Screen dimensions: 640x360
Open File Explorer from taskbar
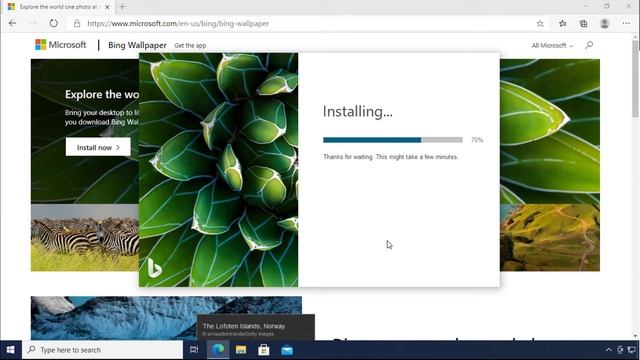(x=241, y=350)
